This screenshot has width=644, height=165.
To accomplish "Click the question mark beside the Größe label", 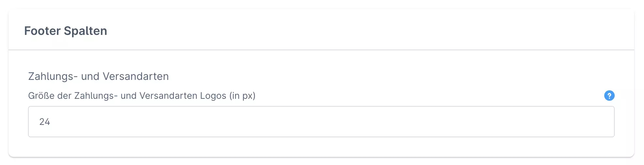I will click(609, 96).
